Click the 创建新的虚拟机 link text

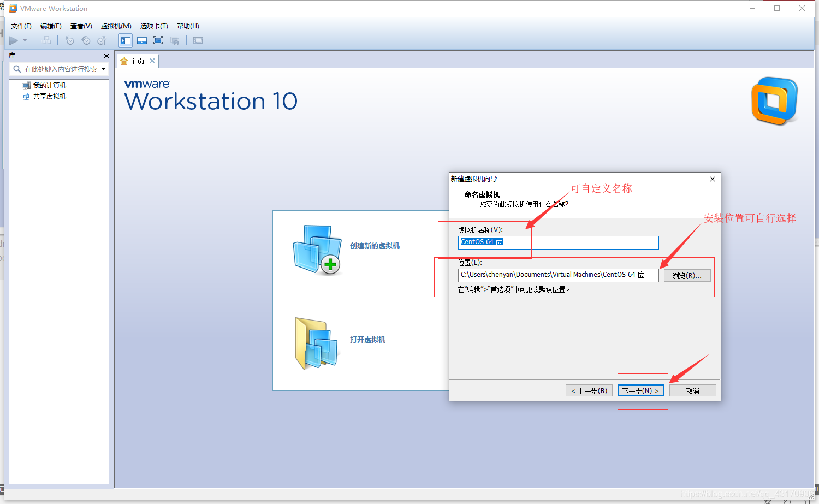(x=375, y=246)
